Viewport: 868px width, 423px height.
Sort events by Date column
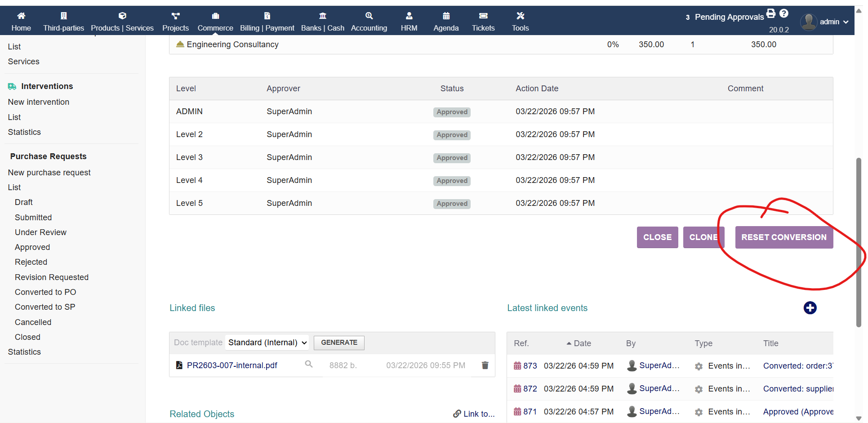coord(582,343)
